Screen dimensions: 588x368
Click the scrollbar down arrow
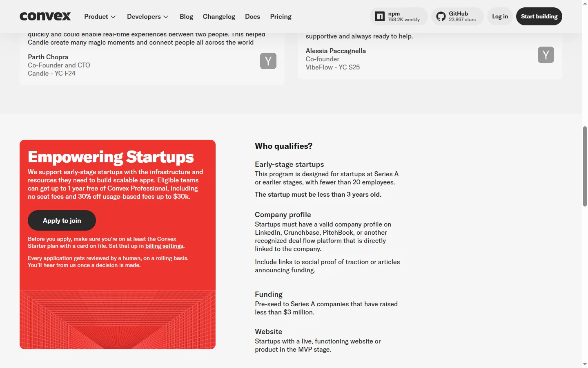click(585, 364)
